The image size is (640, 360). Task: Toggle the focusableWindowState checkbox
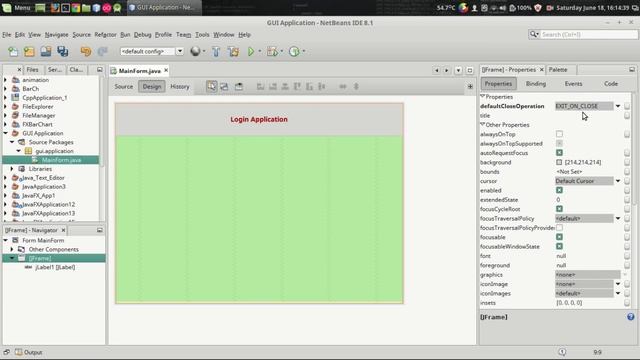pos(559,247)
